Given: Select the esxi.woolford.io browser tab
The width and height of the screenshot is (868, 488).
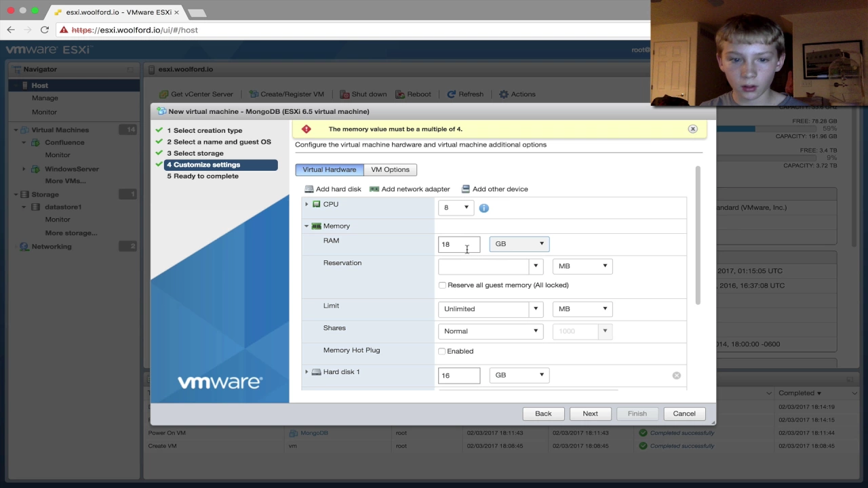Looking at the screenshot, I should (114, 12).
